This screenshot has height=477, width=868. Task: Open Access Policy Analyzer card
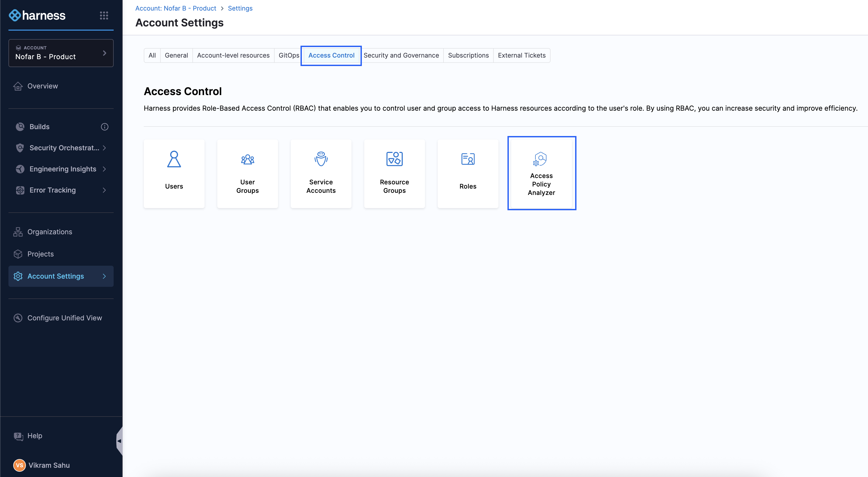[541, 173]
